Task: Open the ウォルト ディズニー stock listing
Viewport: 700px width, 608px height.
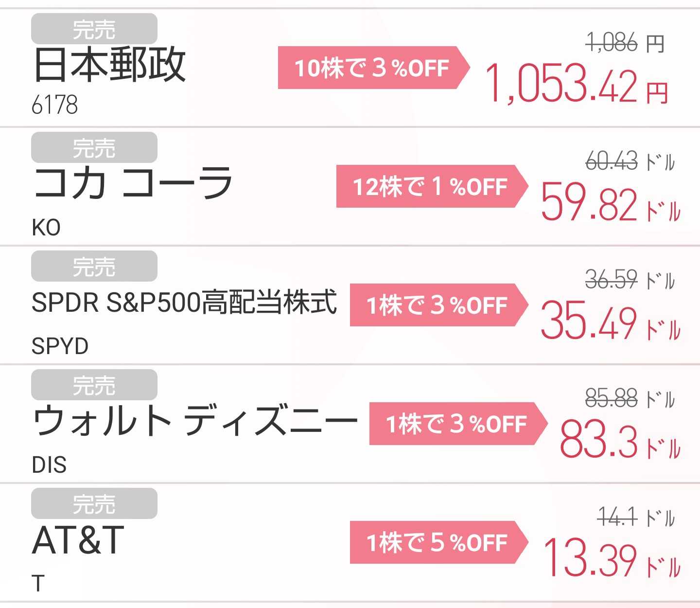Action: point(350,424)
